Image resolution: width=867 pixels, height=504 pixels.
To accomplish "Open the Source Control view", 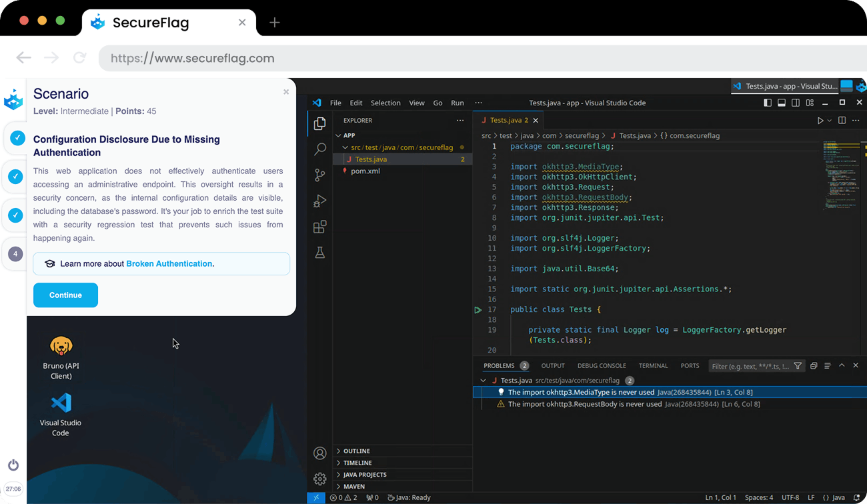I will pyautogui.click(x=319, y=175).
